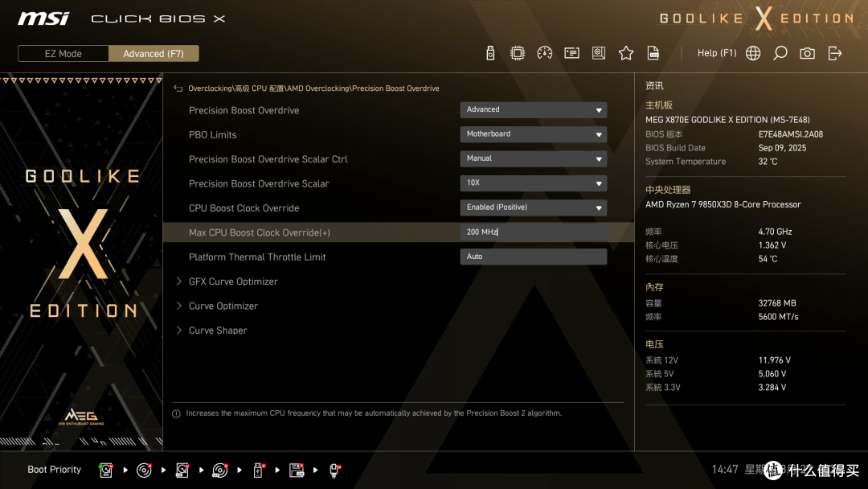Screen dimensions: 868x489
Task: Click the ID-card profile icon in top toolbar
Action: coord(572,53)
